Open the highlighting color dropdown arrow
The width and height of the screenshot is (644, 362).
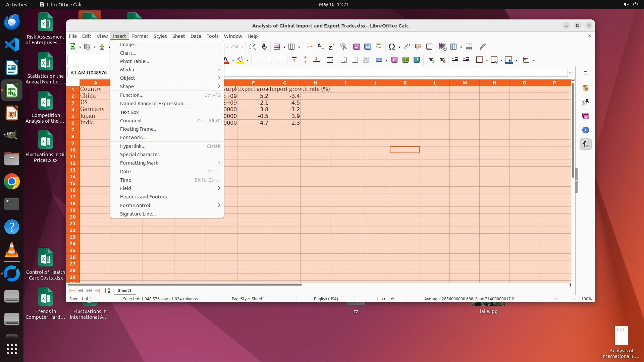click(248, 60)
